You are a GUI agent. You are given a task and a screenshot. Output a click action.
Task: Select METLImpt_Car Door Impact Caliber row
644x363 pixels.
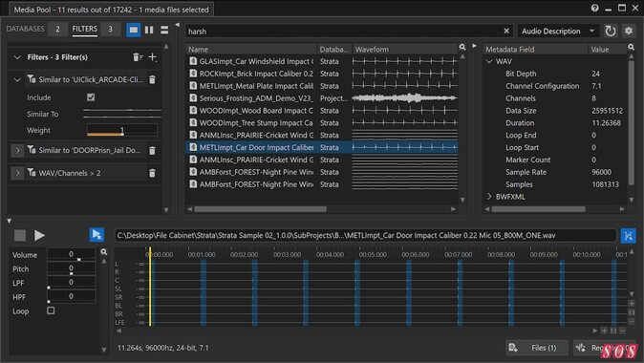[322, 147]
